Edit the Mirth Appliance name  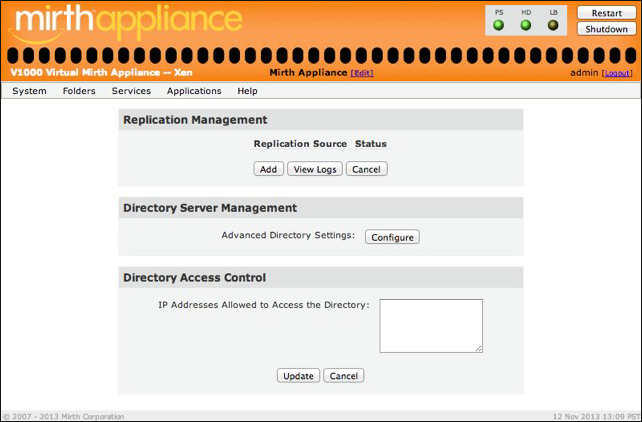(362, 73)
